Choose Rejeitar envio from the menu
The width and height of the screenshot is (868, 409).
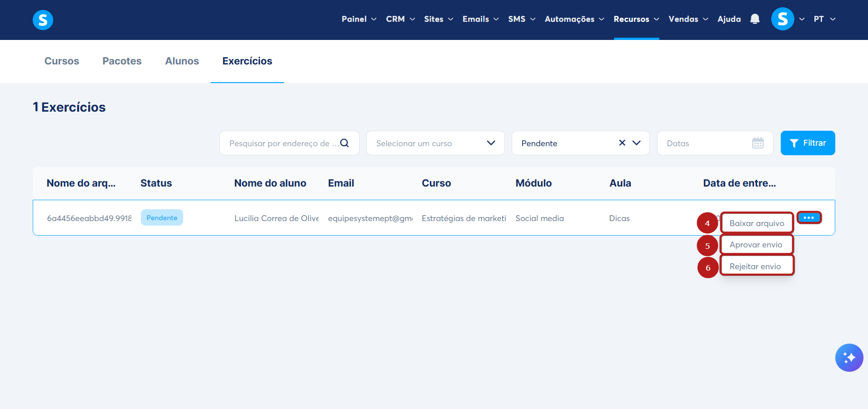[757, 266]
